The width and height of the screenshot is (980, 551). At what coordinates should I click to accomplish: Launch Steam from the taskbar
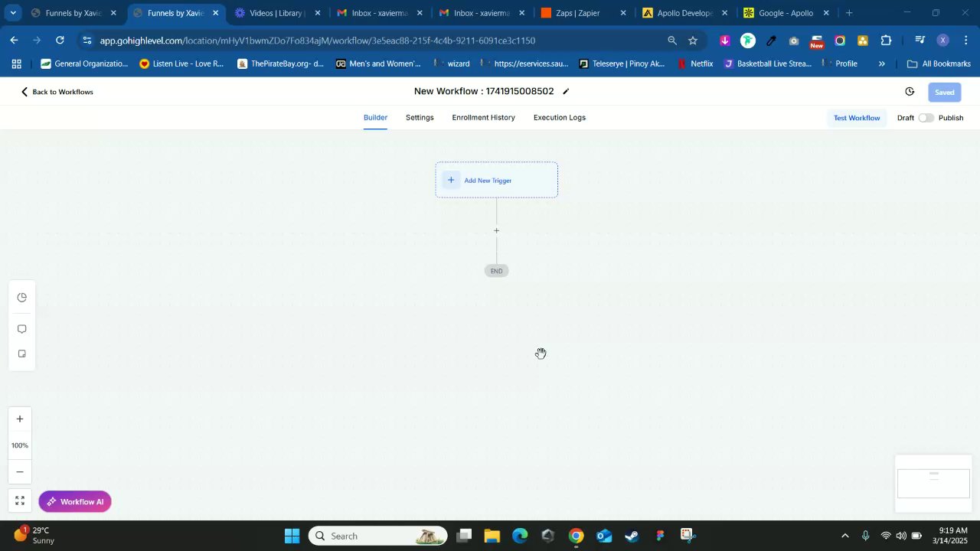(632, 536)
